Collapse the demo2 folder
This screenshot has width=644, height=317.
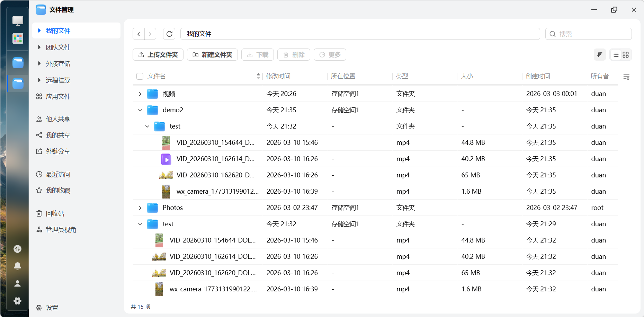point(140,110)
